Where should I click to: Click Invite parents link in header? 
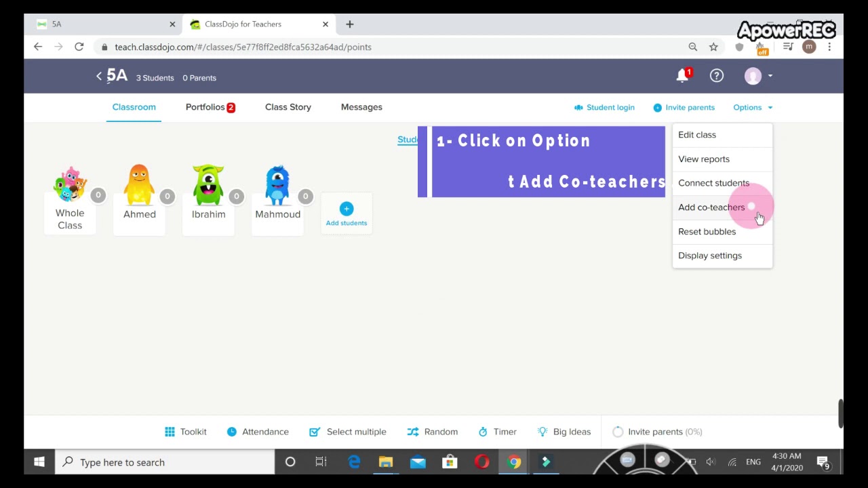coord(684,107)
